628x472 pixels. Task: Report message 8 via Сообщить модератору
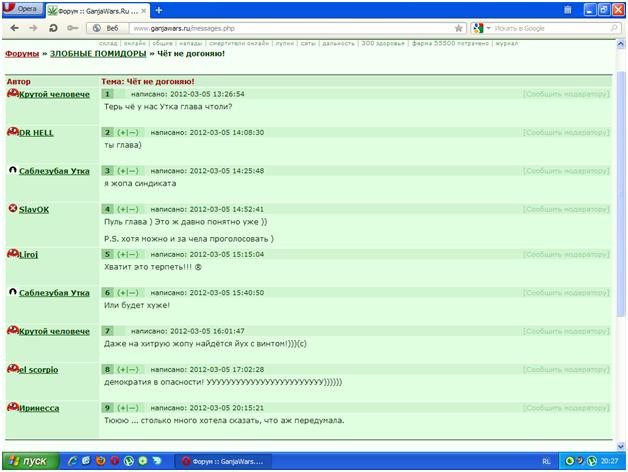(x=566, y=370)
